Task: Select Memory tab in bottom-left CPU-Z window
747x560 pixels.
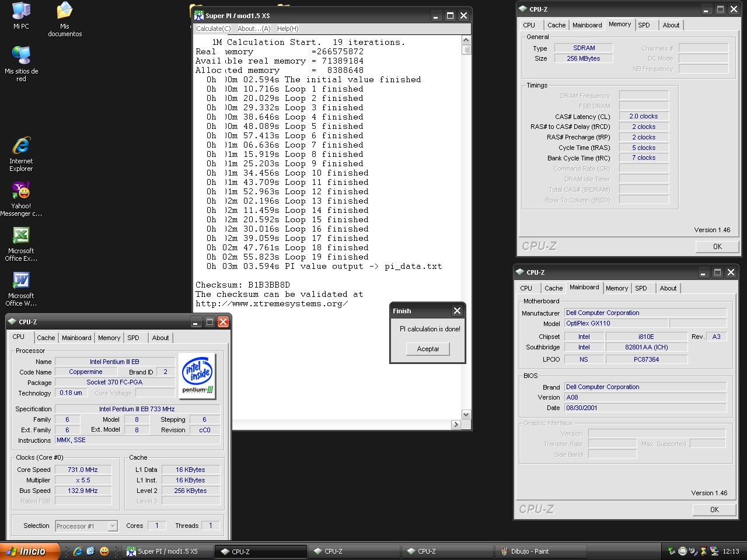Action: pyautogui.click(x=109, y=338)
